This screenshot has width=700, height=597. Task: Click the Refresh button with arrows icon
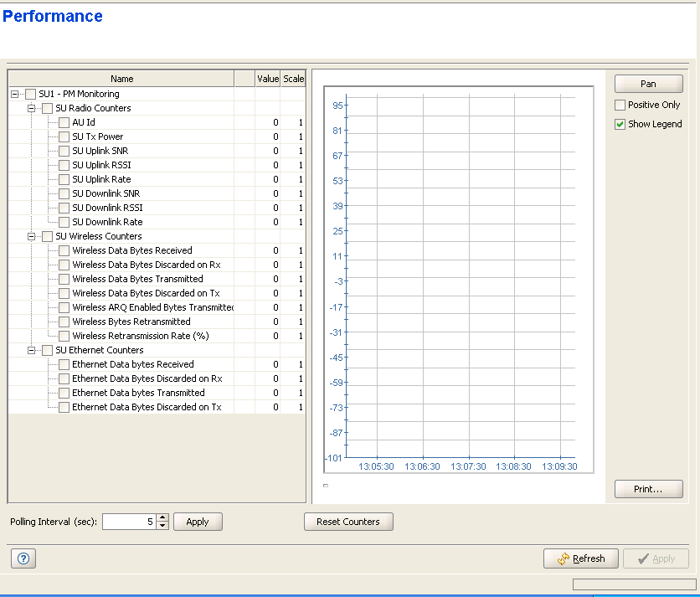coord(581,558)
